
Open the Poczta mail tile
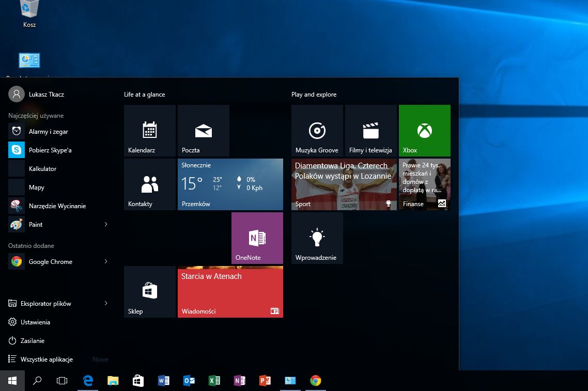[204, 130]
